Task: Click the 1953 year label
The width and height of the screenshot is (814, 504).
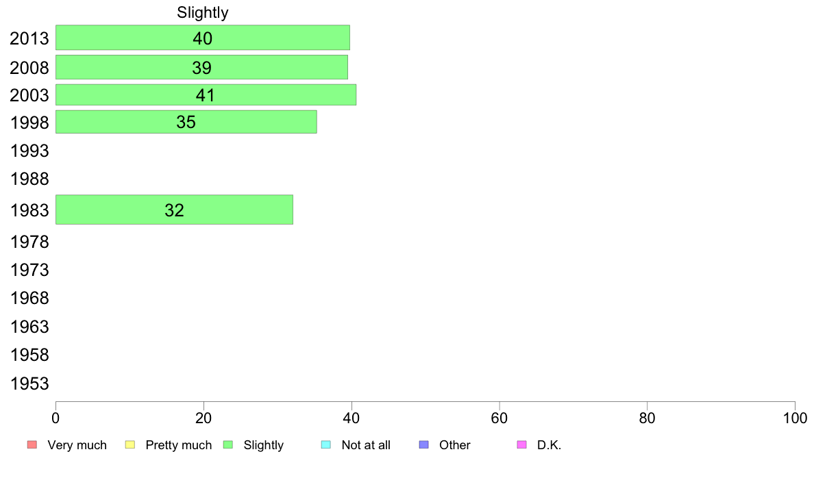Action: pos(29,383)
